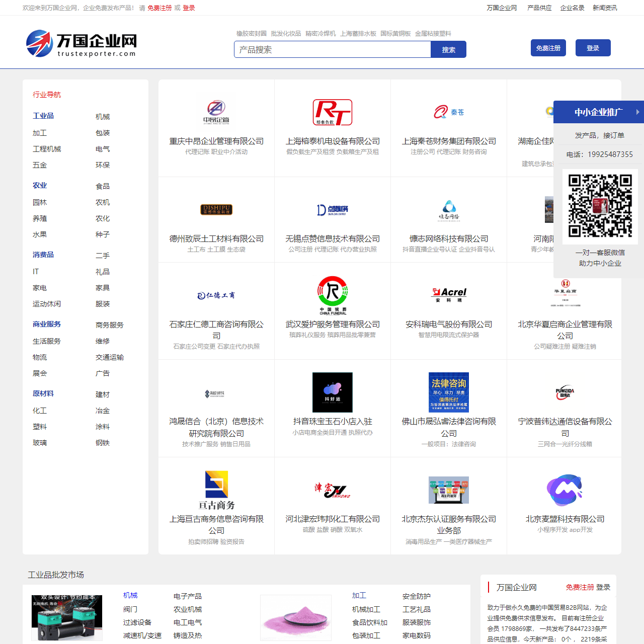This screenshot has height=644, width=644.
Task: Open 仁德工商 company logo
Action: point(216,295)
